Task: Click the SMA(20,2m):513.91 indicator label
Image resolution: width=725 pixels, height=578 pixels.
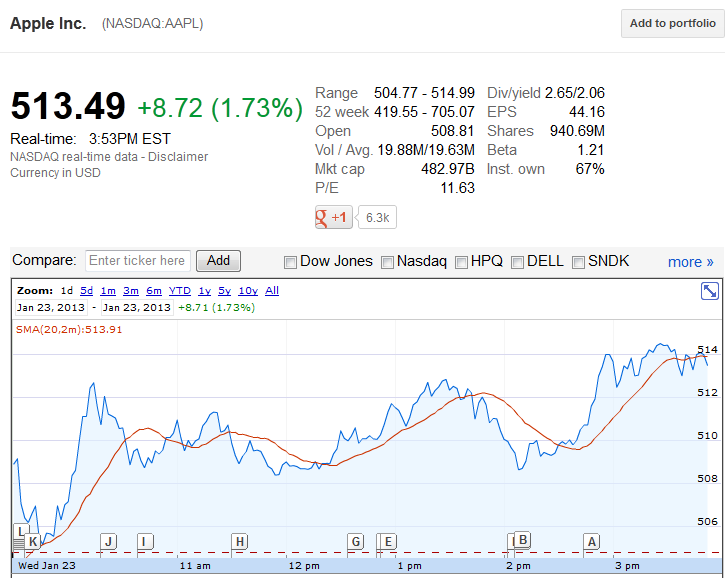Action: pos(69,330)
